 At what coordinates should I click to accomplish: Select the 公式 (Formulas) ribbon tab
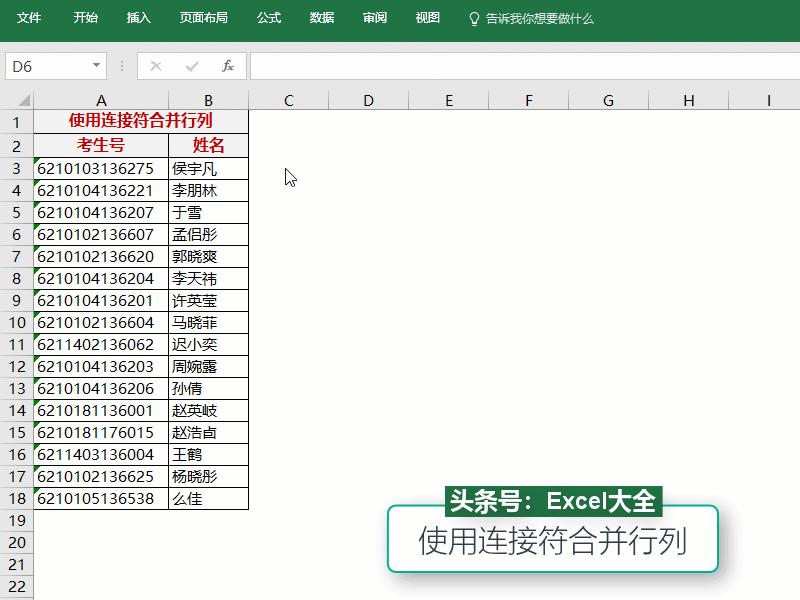click(x=268, y=17)
